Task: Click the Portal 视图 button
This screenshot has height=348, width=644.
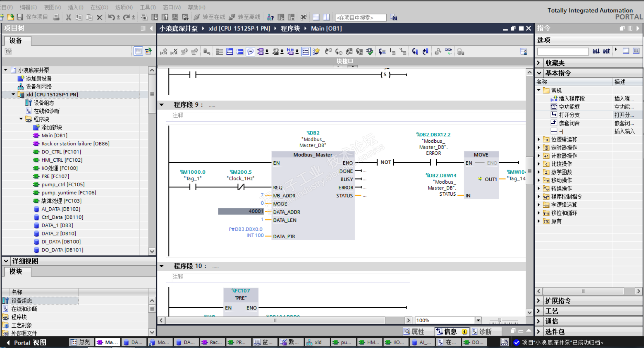Action: pyautogui.click(x=27, y=342)
